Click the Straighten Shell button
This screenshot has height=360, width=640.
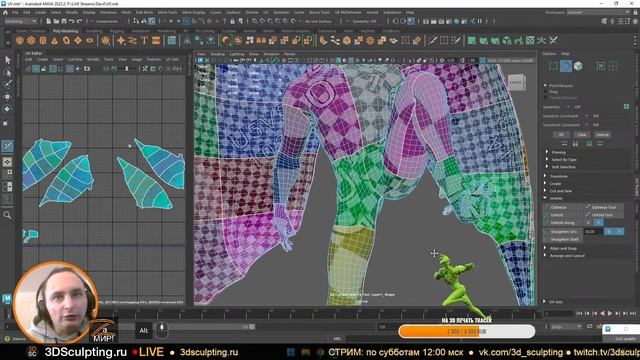point(563,239)
